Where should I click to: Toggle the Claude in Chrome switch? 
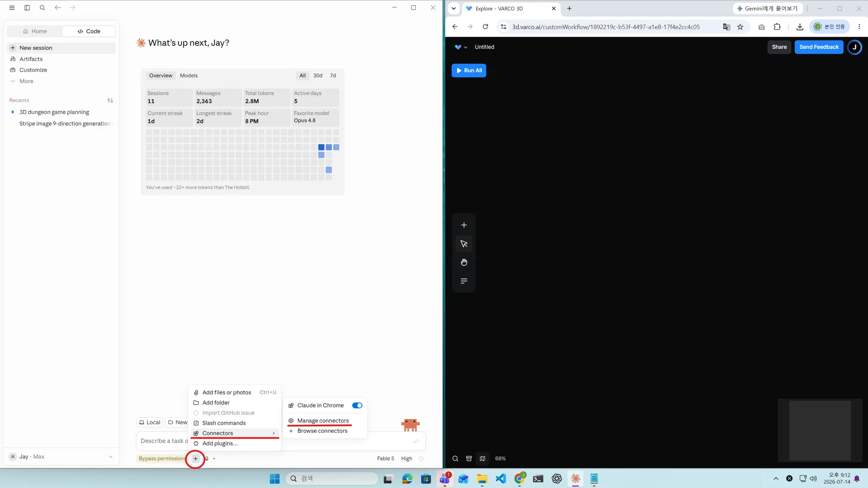357,406
